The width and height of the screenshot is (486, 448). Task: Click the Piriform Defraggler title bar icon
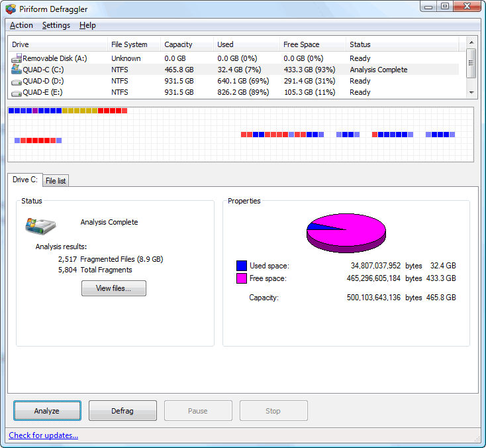[11, 9]
